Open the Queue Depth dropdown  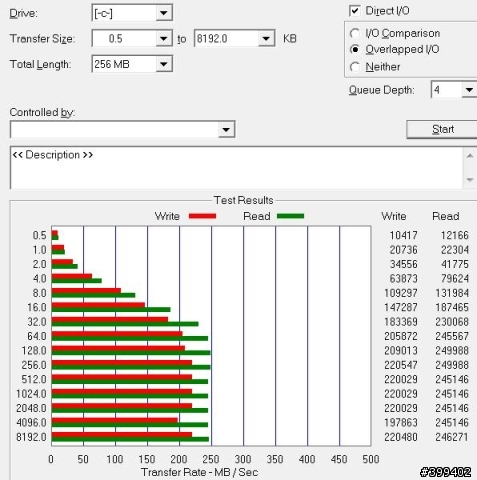click(469, 90)
